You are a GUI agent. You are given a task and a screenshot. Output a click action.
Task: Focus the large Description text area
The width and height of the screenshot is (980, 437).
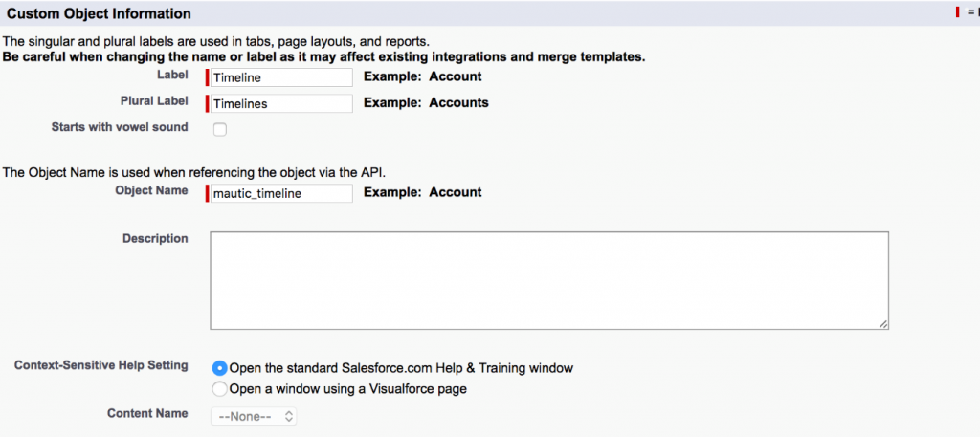(x=549, y=280)
